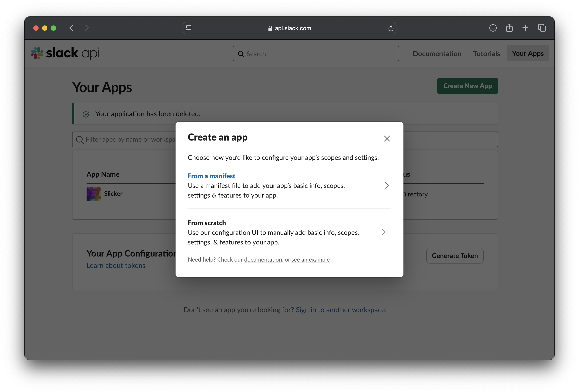Open the Documentation nav item
The height and width of the screenshot is (392, 579).
click(x=437, y=53)
